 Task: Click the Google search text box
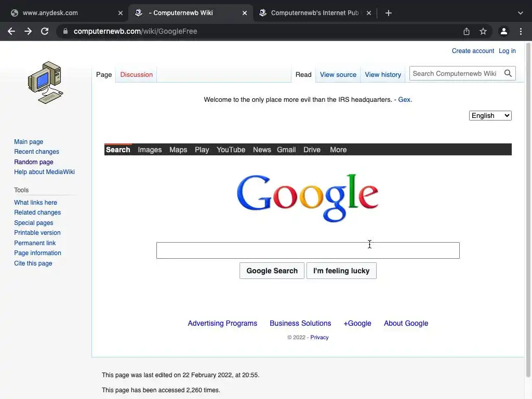(308, 250)
